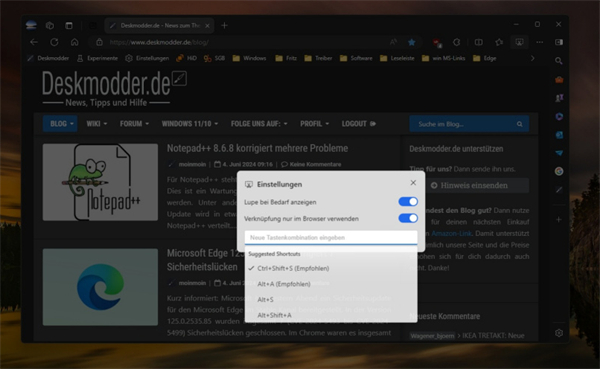
Task: Expand the Windows bookmark folder
Action: click(249, 58)
